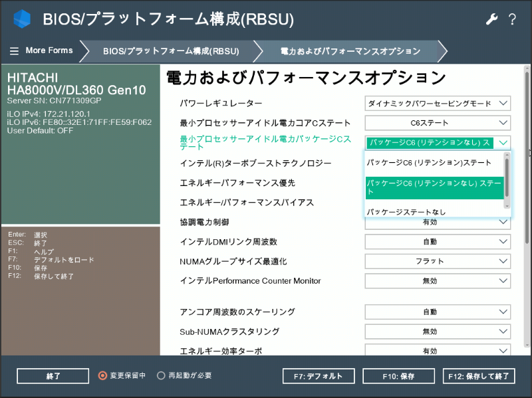Open 協調電力制御 dropdown

point(438,223)
